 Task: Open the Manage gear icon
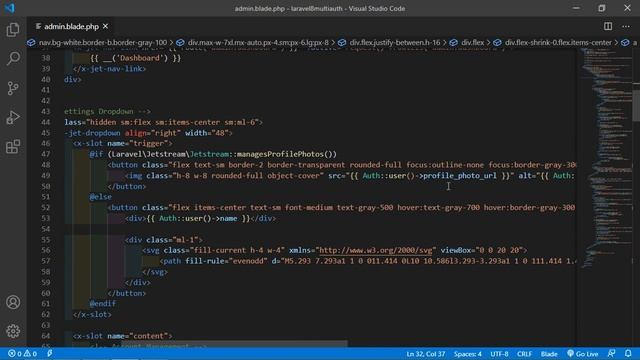coord(13,331)
